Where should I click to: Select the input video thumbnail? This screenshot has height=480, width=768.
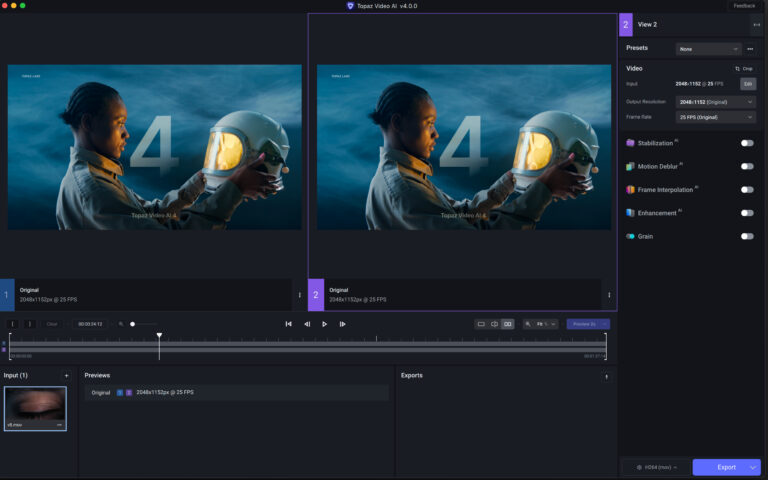pyautogui.click(x=35, y=408)
